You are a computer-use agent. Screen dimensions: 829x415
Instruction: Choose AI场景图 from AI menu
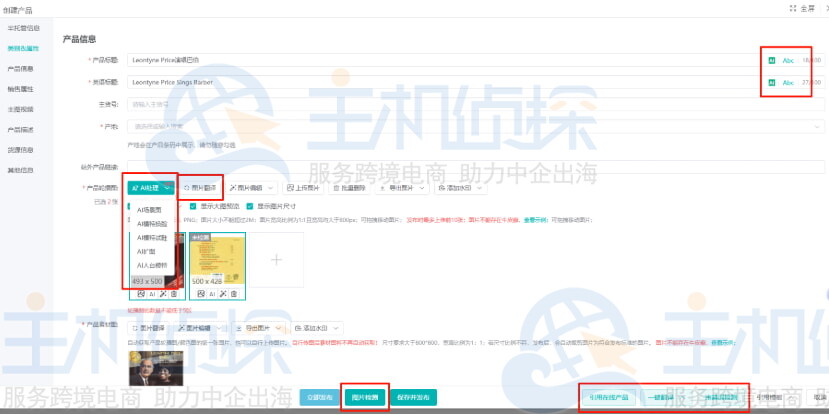click(150, 210)
